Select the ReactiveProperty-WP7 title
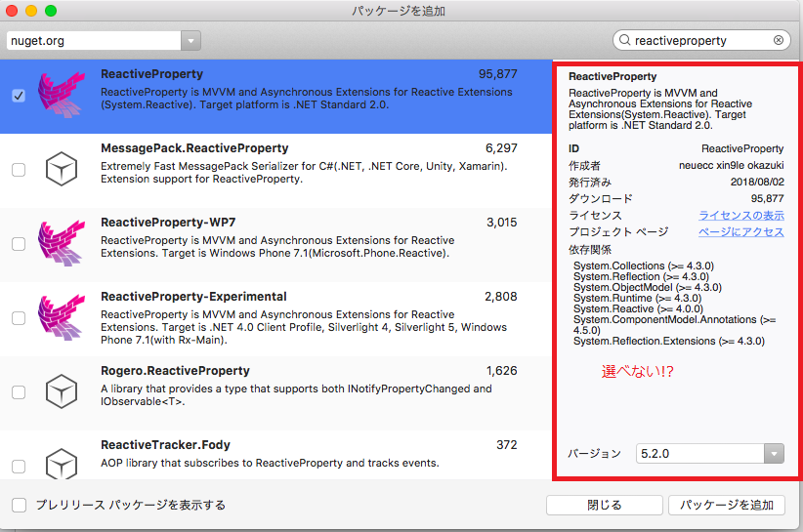The height and width of the screenshot is (532, 803). point(168,223)
